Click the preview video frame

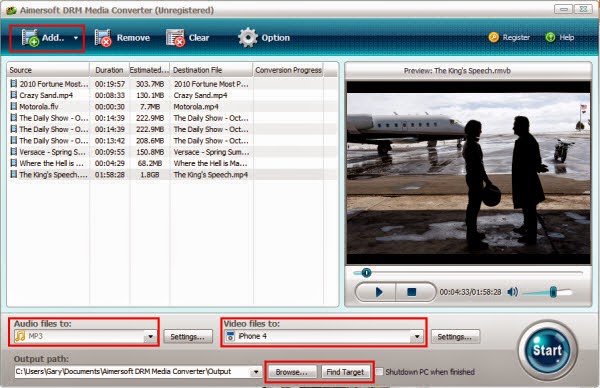[468, 173]
